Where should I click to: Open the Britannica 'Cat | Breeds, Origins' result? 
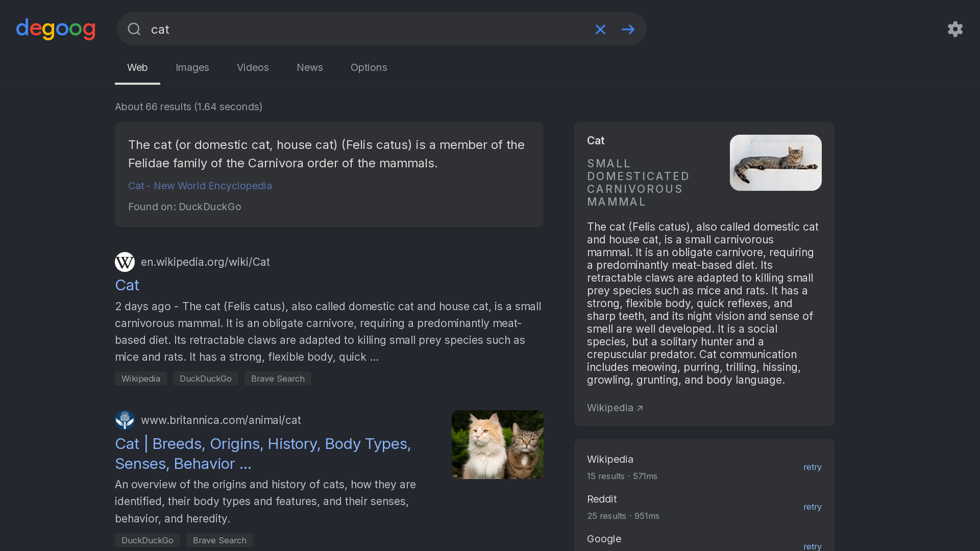point(263,454)
